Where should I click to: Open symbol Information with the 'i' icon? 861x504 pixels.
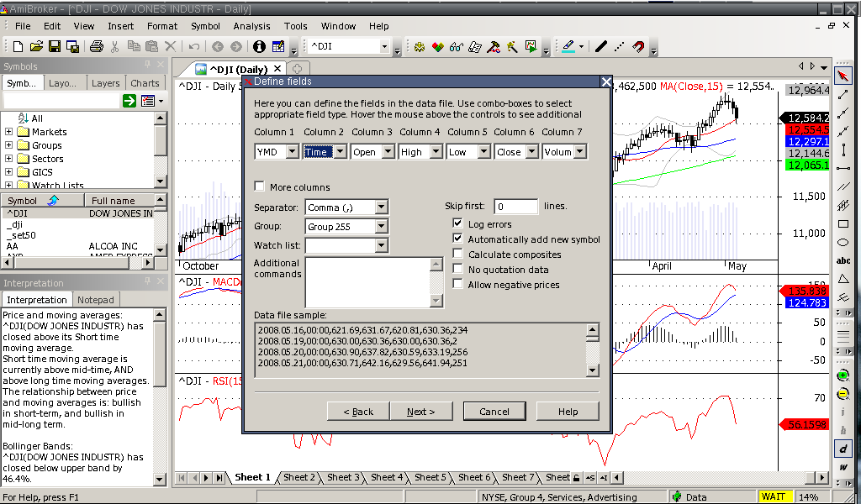[259, 46]
